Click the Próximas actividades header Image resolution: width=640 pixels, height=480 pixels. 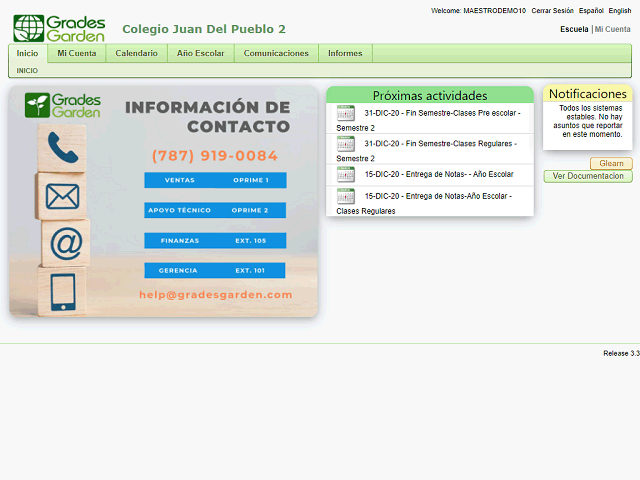(430, 96)
